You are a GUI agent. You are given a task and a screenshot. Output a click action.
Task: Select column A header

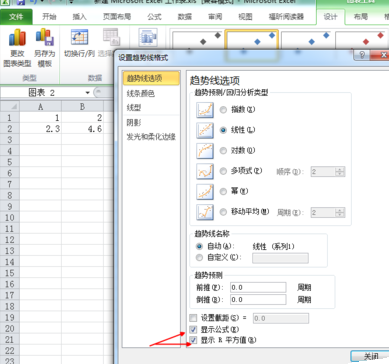click(x=40, y=107)
